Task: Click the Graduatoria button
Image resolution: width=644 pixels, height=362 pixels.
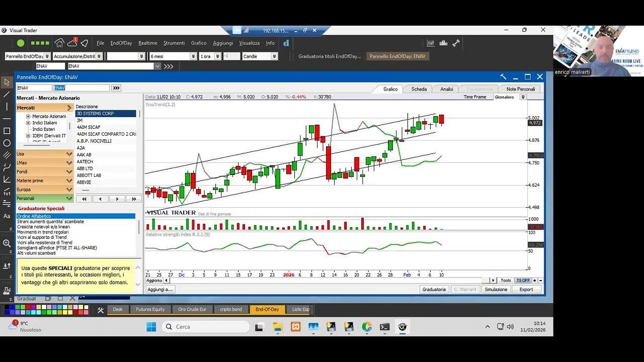Action: tap(434, 290)
